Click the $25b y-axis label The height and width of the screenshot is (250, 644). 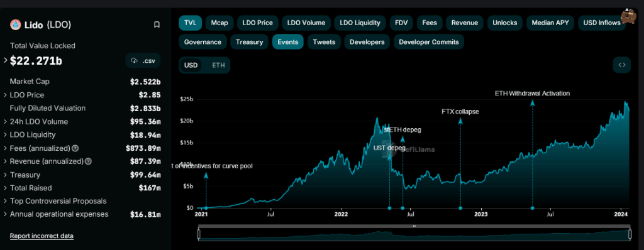click(186, 99)
